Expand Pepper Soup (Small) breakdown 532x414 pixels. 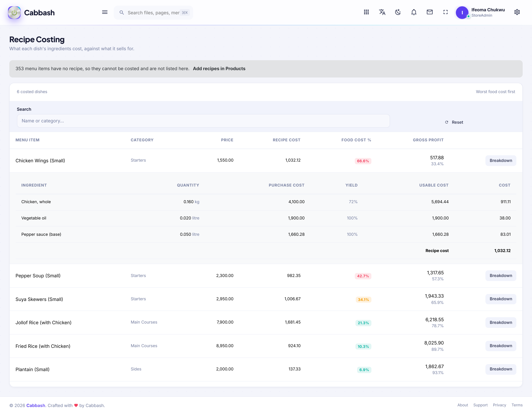pos(501,276)
